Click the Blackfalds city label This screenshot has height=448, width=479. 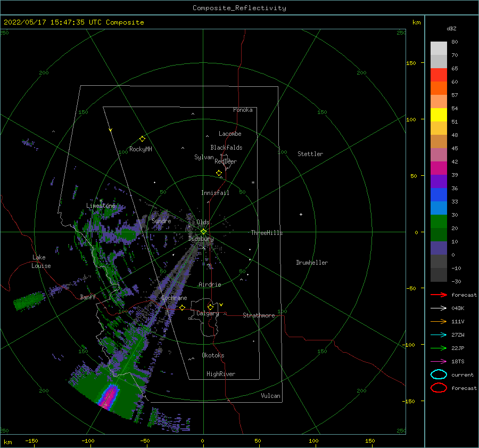[x=226, y=148]
